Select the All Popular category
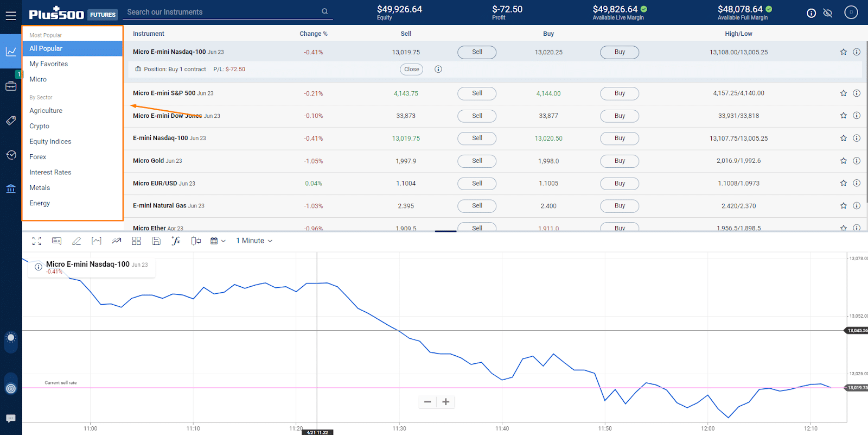The width and height of the screenshot is (868, 435). [x=73, y=48]
